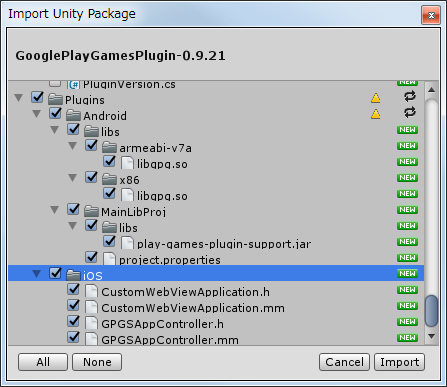Click the warning triangle icon on Plugins row

point(376,98)
